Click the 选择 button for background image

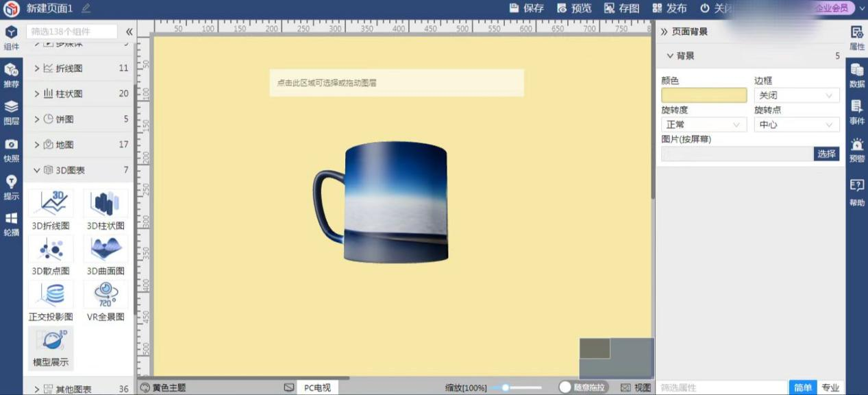pos(827,154)
